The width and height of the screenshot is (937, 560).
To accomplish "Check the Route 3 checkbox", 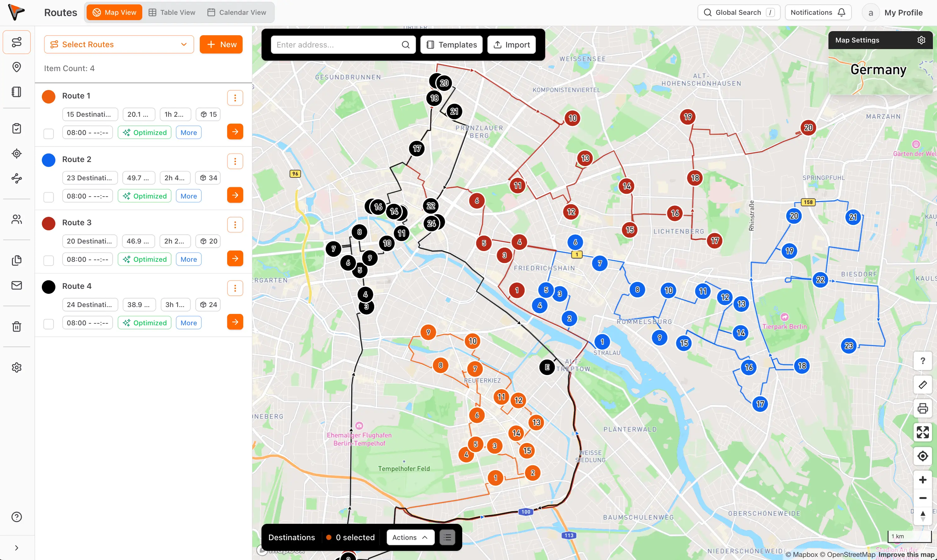I will 49,260.
